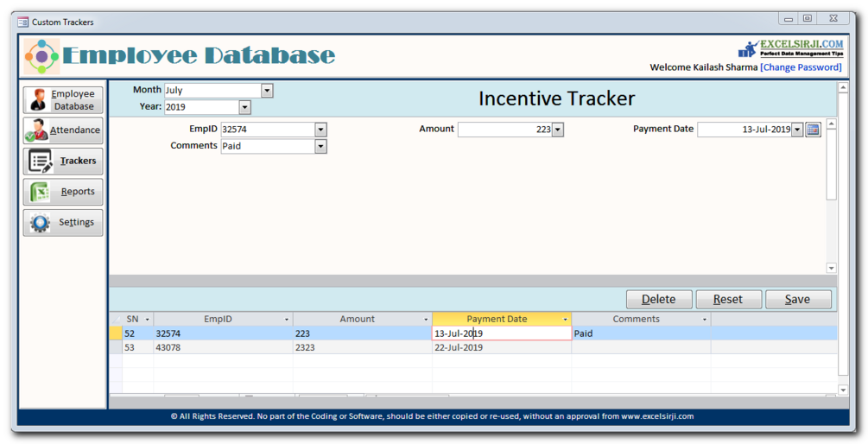868x444 pixels.
Task: Click the Reset button
Action: (x=728, y=300)
